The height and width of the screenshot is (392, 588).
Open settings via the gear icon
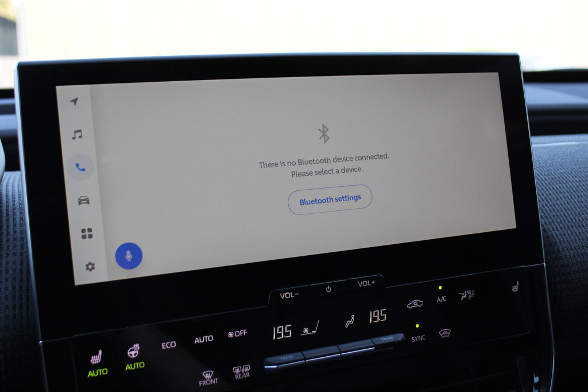click(x=90, y=267)
